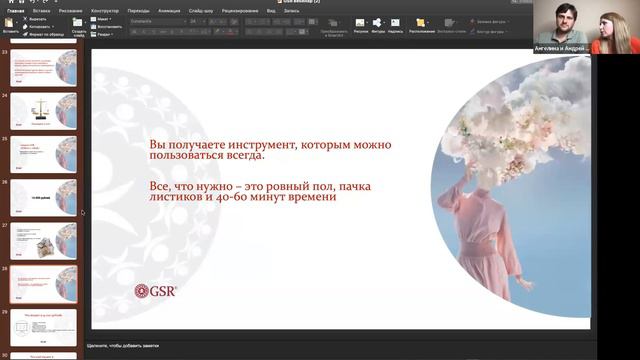
Task: Open the Фигуры shapes gallery icon
Action: [x=377, y=22]
